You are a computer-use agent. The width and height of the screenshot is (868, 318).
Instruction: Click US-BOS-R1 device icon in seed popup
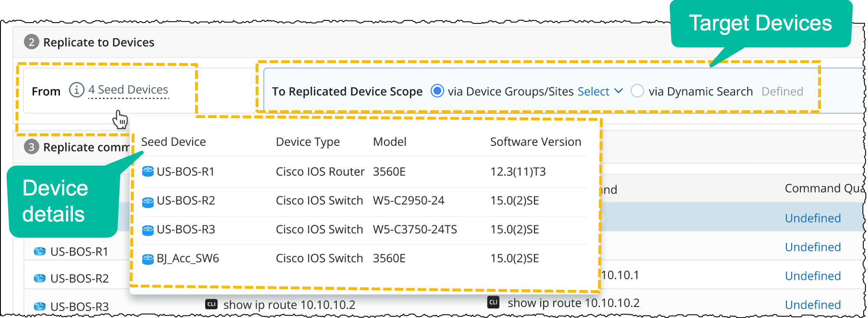(148, 172)
